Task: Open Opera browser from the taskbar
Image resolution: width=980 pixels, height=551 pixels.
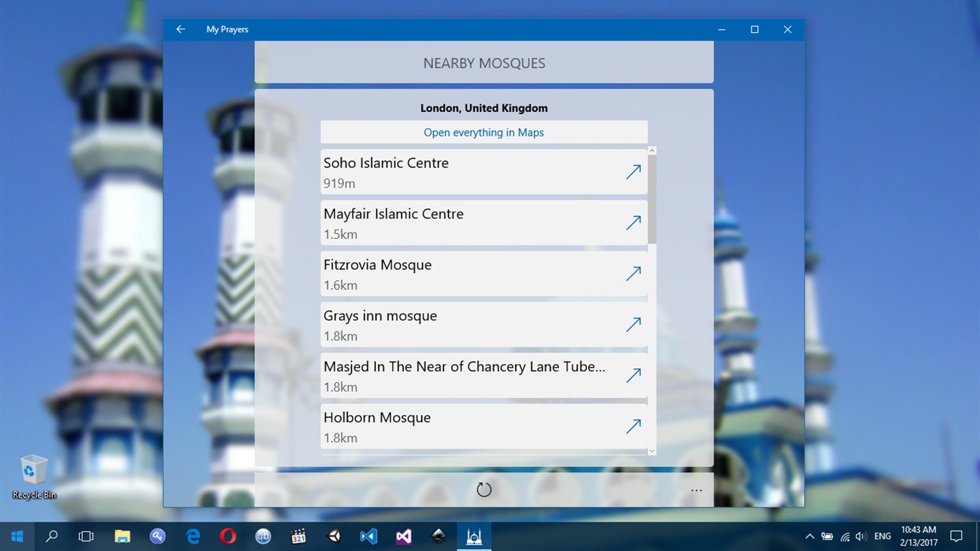Action: click(x=228, y=536)
